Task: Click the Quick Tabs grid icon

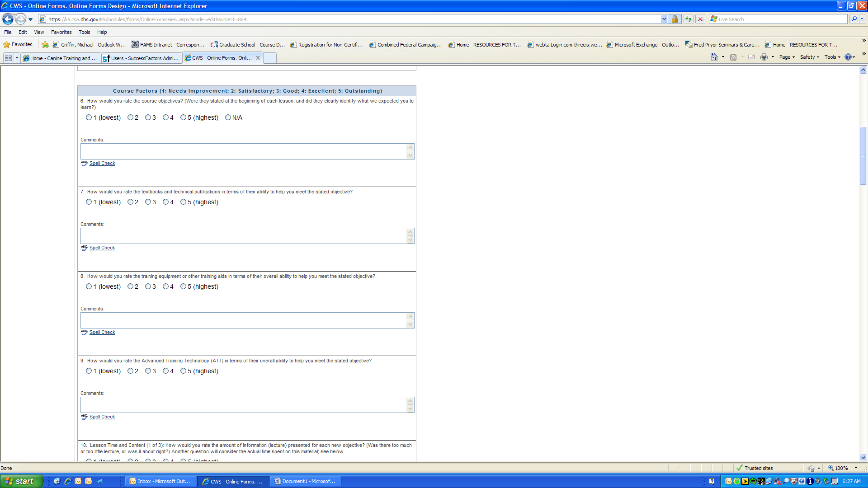Action: (x=8, y=58)
